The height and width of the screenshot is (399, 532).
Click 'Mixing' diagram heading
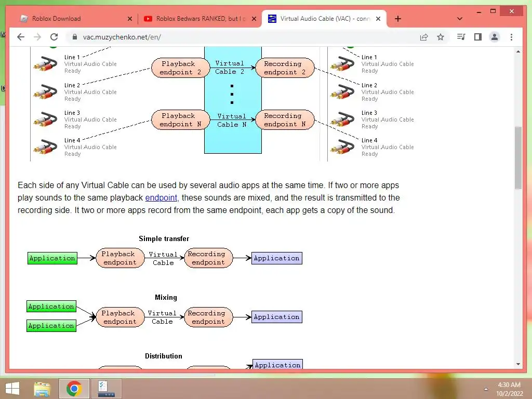166,297
